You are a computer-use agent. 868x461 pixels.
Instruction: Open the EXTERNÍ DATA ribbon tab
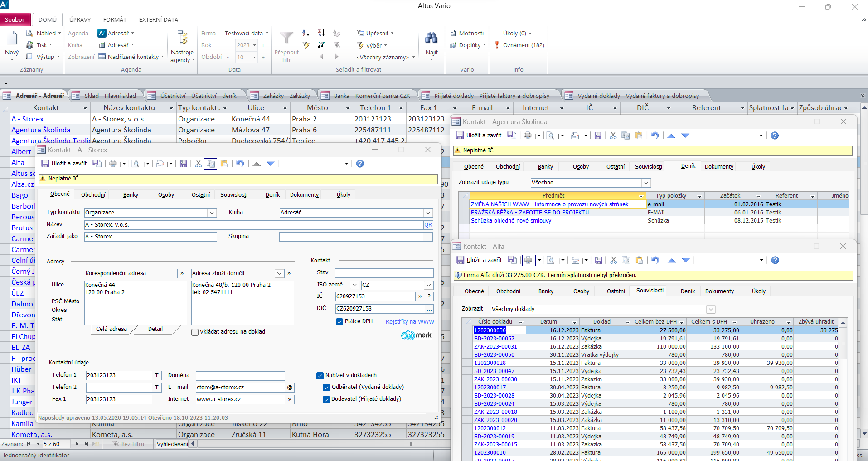pos(158,19)
